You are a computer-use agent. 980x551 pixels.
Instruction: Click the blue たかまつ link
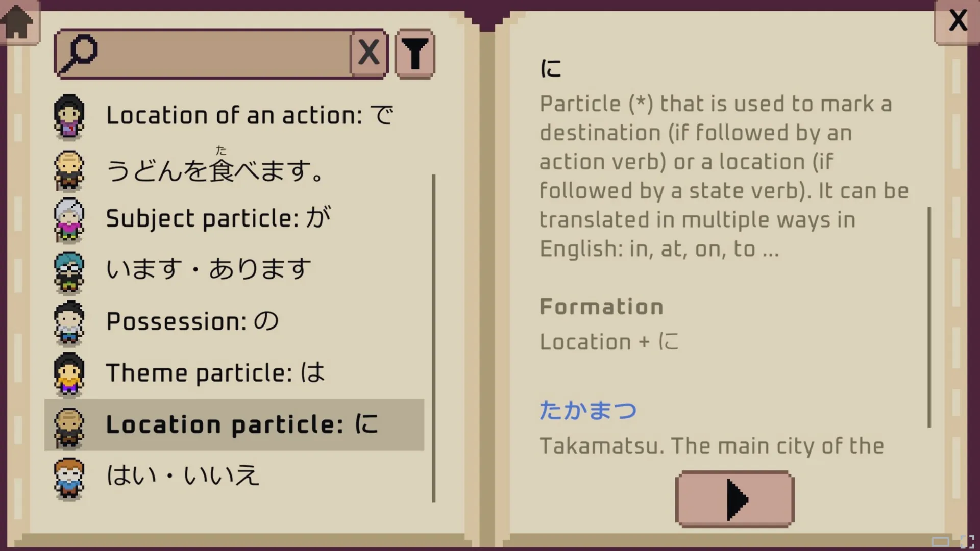588,411
